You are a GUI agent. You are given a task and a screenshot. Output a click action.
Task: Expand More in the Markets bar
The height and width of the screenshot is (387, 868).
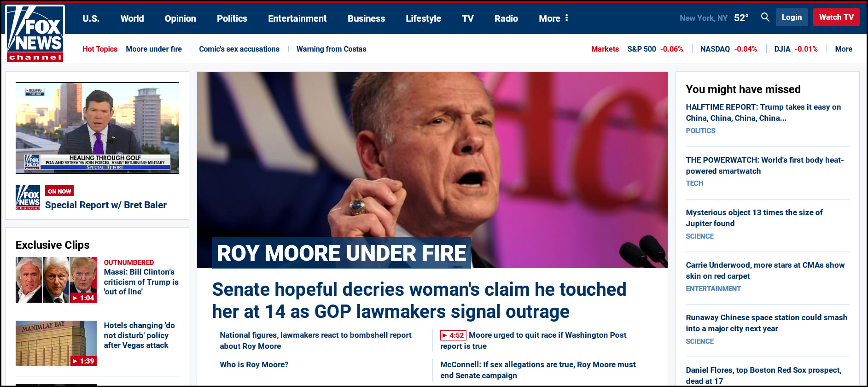pos(844,49)
